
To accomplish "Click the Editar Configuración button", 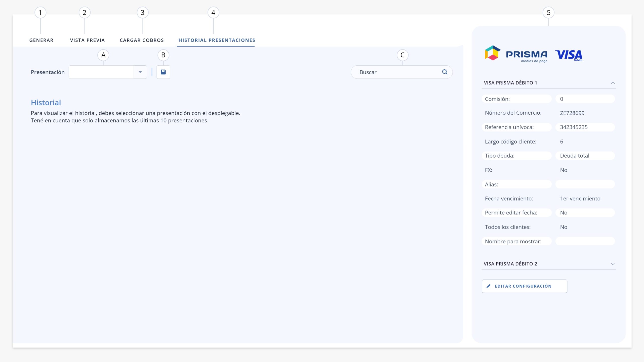I will [x=525, y=286].
